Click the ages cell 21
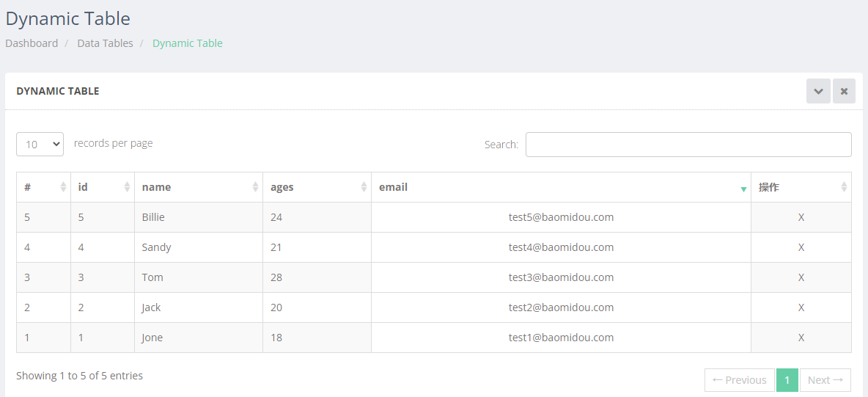This screenshot has width=868, height=397. tap(317, 247)
